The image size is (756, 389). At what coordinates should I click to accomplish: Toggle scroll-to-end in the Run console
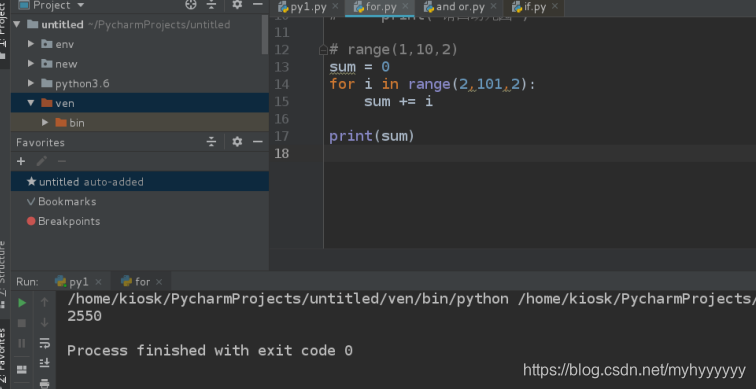[44, 362]
